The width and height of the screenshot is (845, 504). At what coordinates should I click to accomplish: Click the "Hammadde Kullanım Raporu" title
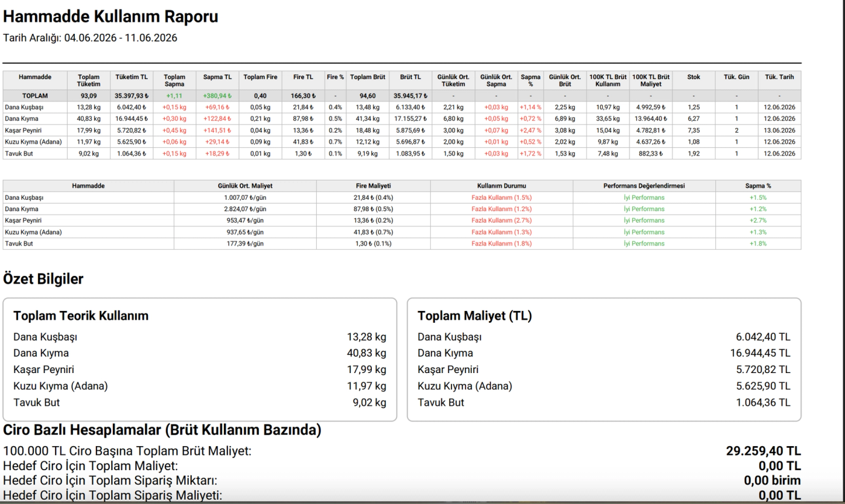coord(110,17)
